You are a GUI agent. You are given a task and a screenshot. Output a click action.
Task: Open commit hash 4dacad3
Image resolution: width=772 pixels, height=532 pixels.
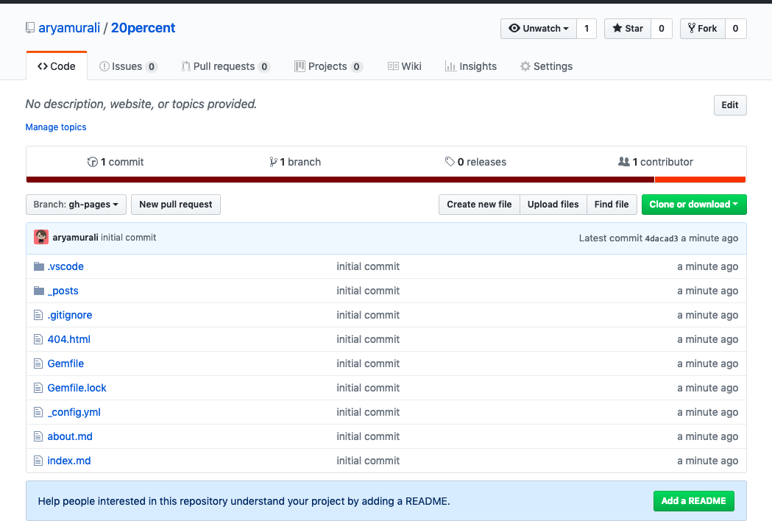click(661, 238)
